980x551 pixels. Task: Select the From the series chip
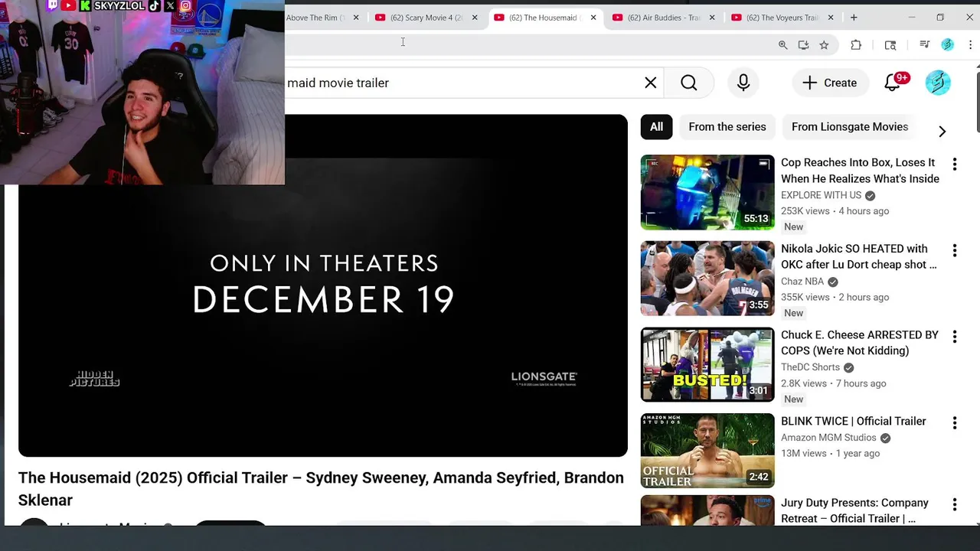tap(727, 127)
